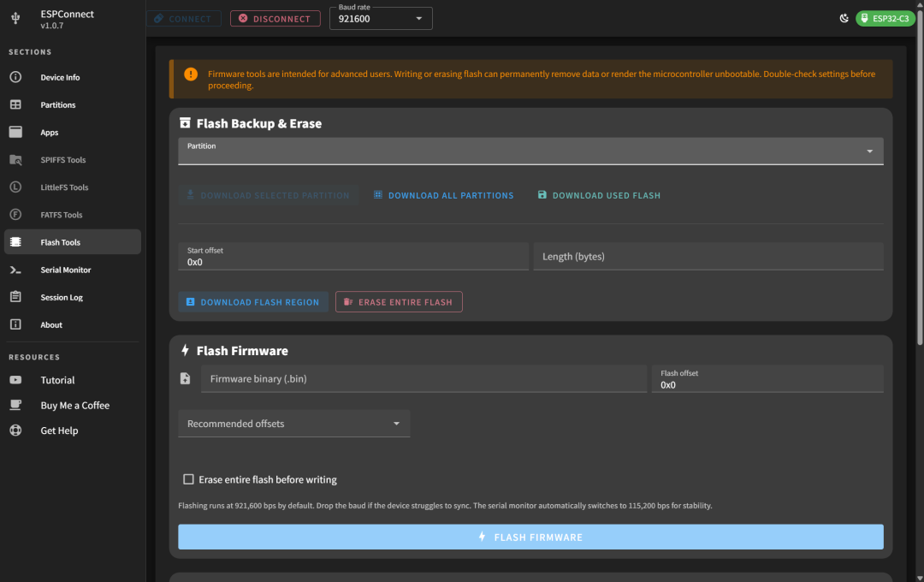The width and height of the screenshot is (924, 582).
Task: Click Download All Partitions
Action: (x=443, y=195)
